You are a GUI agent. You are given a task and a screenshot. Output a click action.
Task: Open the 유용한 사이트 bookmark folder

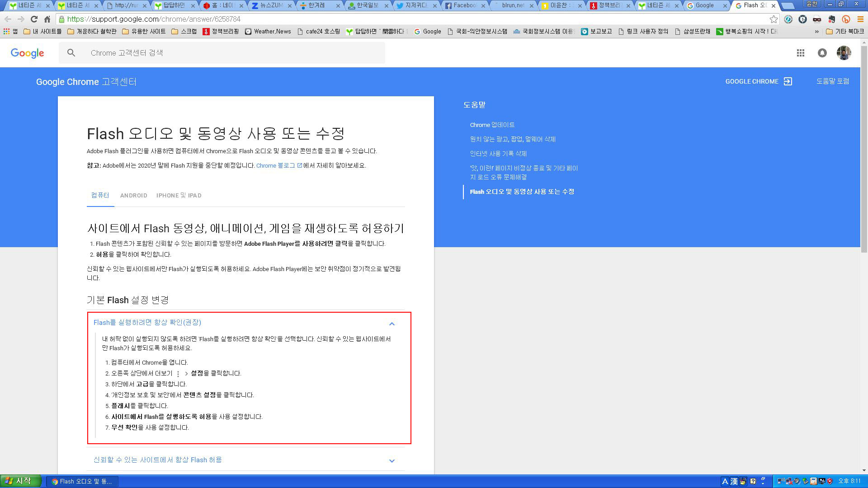coord(144,32)
